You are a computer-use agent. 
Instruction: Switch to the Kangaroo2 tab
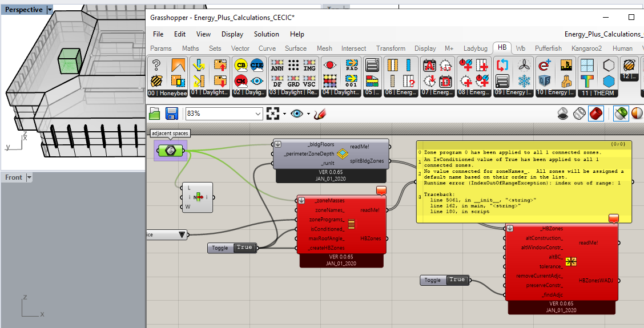coord(586,48)
